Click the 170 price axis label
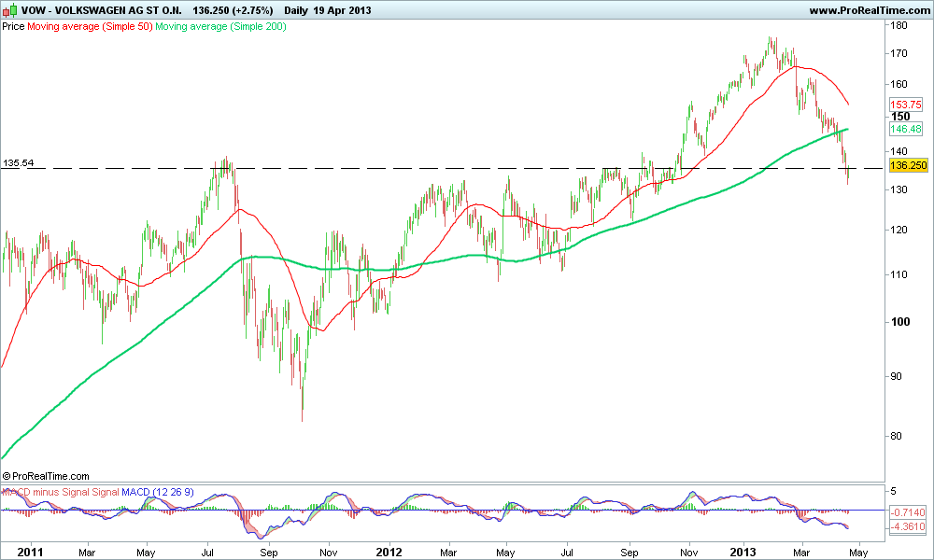The image size is (934, 560). (899, 53)
